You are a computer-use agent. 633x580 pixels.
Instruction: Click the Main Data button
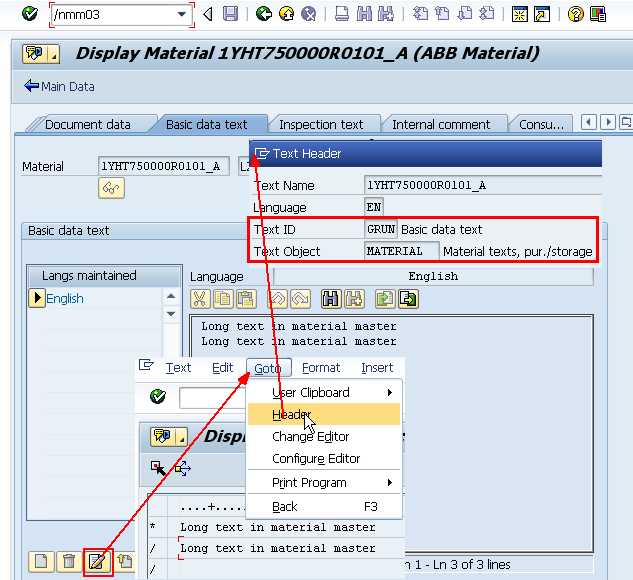[60, 86]
